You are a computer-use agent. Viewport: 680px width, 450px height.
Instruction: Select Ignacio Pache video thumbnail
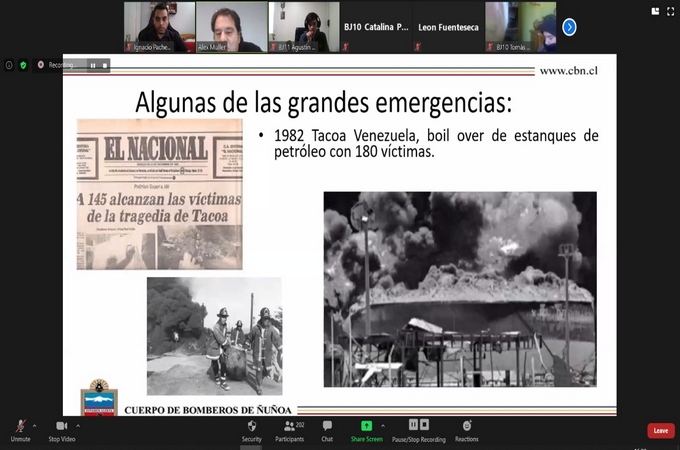point(159,27)
